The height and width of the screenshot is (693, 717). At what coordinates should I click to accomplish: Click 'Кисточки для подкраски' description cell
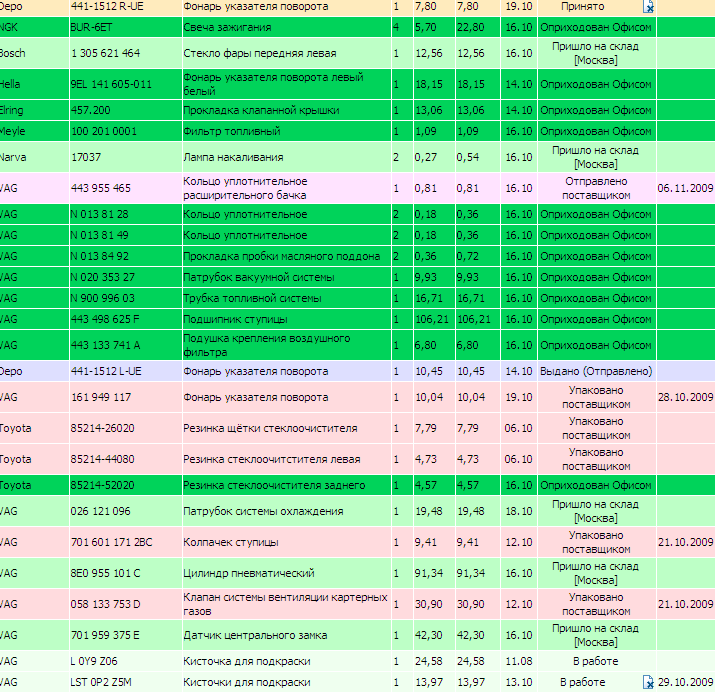(x=287, y=682)
